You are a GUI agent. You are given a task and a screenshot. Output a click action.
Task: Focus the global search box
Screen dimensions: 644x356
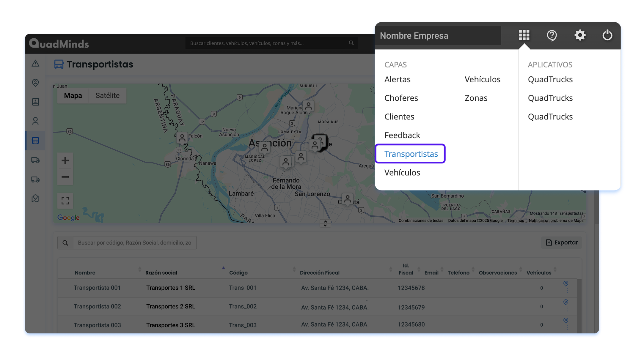(x=271, y=43)
